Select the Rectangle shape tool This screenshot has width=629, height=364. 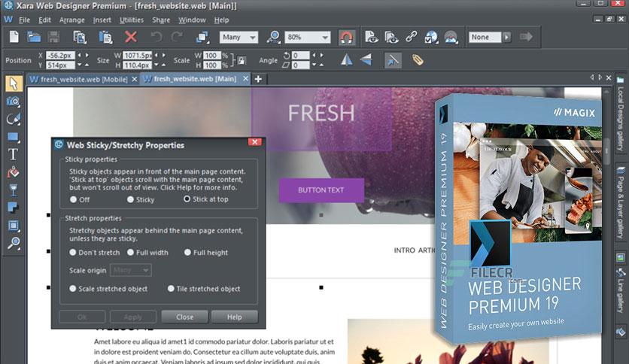point(13,137)
